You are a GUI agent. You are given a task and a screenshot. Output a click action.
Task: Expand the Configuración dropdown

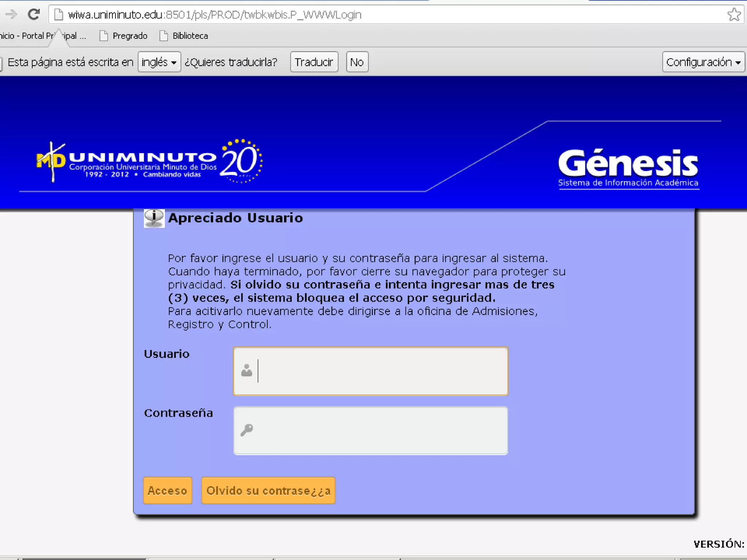[703, 62]
